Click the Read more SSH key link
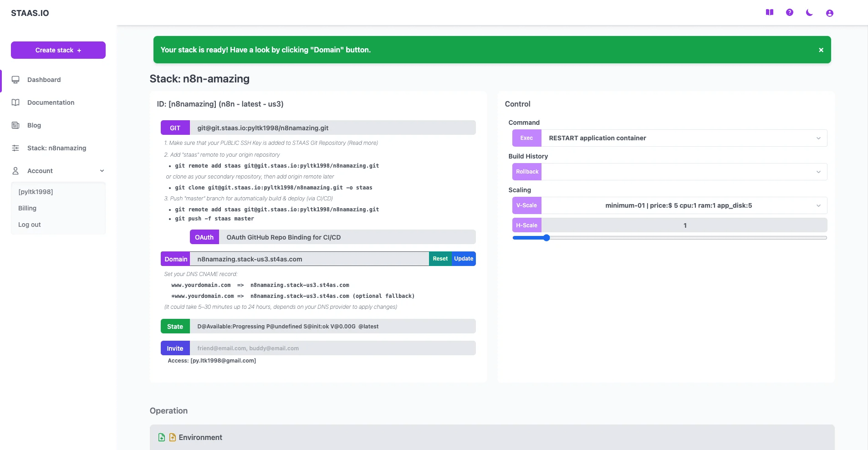Screen dimensions: 868x450 (363, 143)
